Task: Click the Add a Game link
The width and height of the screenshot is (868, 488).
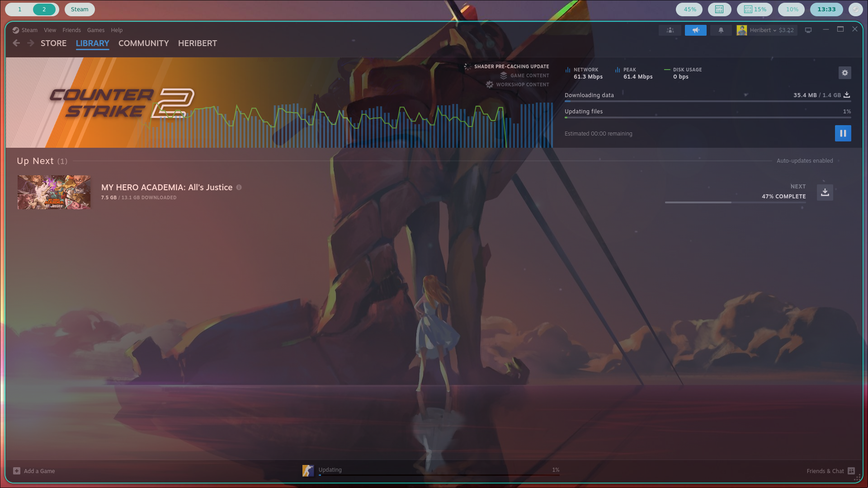Action: pos(39,471)
